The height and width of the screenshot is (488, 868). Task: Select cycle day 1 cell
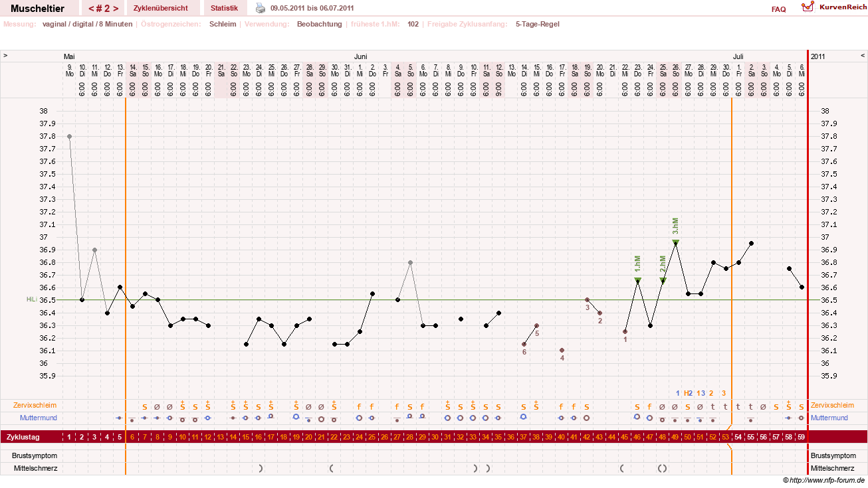pos(69,437)
